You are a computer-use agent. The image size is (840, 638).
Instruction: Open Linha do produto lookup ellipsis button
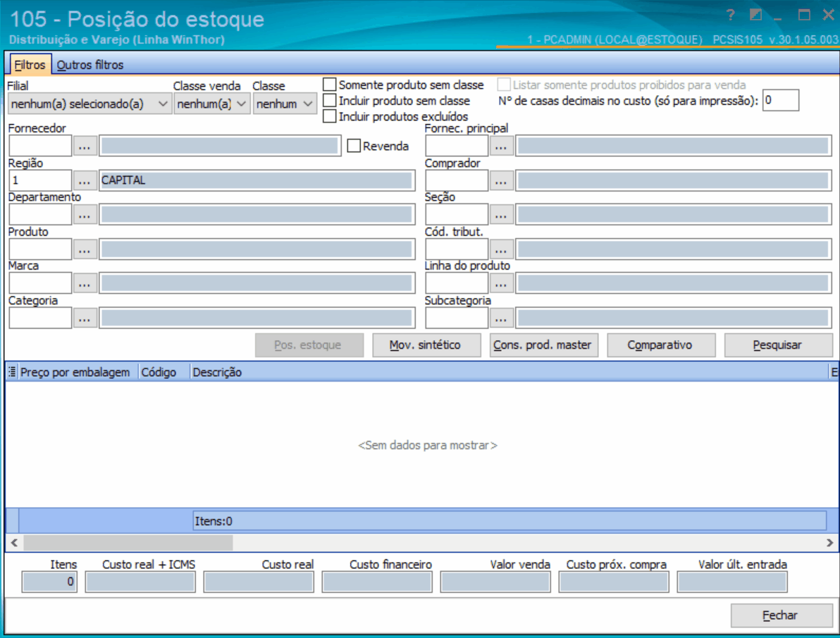tap(501, 283)
